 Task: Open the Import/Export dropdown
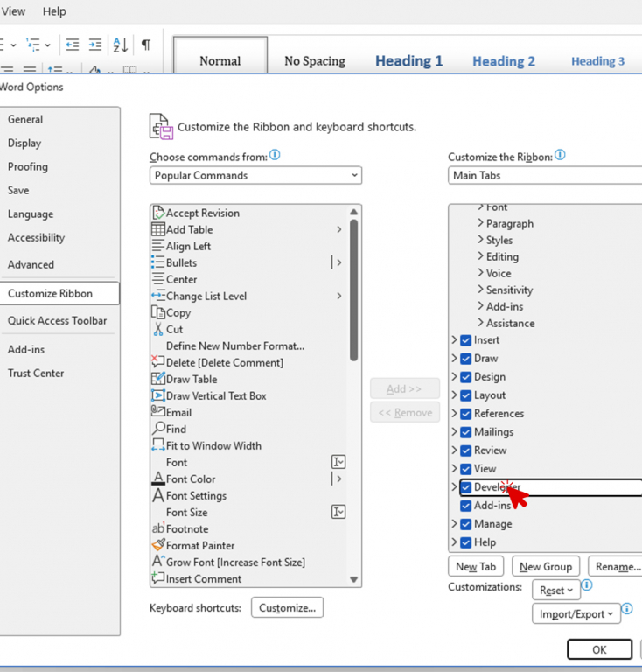coord(576,613)
